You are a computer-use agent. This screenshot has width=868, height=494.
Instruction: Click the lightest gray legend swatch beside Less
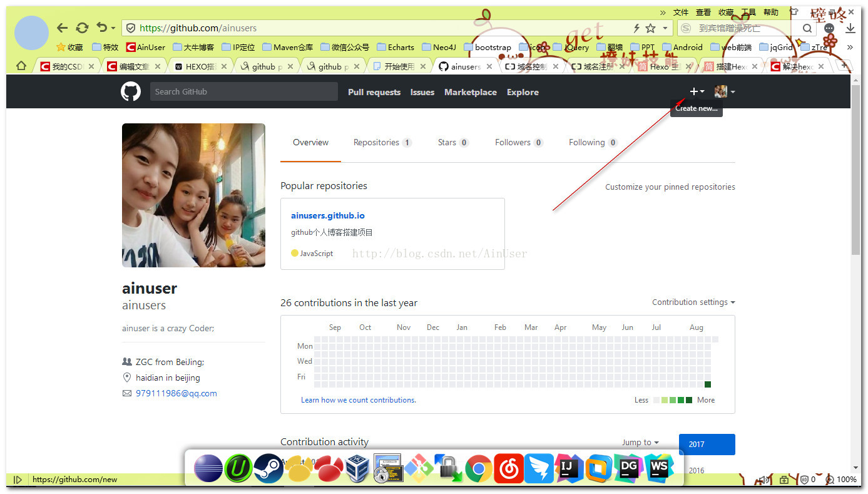tap(656, 400)
